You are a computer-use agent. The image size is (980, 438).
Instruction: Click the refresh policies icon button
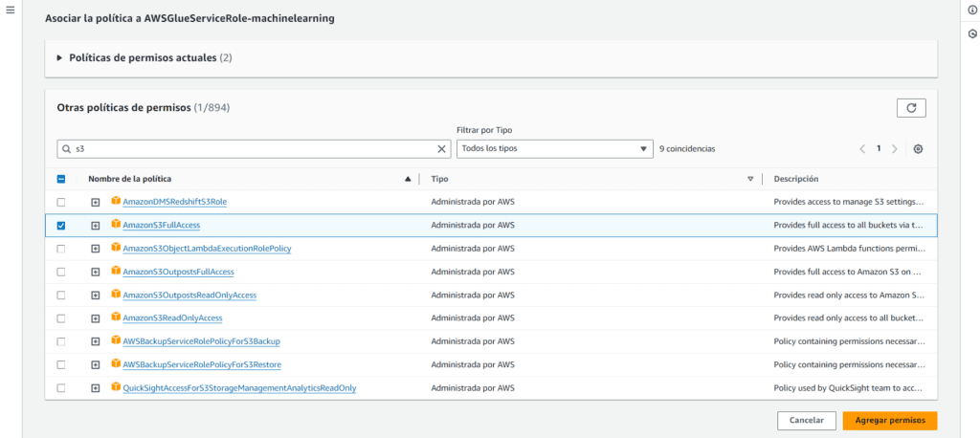(910, 108)
